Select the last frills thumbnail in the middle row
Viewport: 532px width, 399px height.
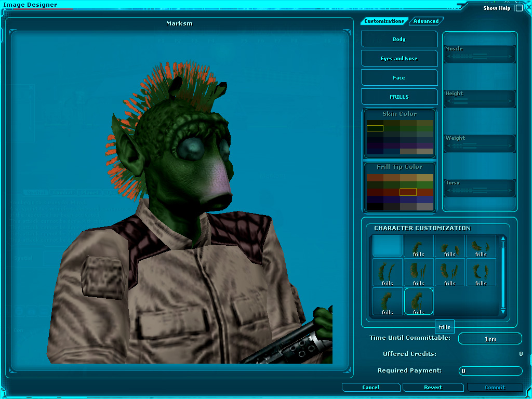(481, 272)
